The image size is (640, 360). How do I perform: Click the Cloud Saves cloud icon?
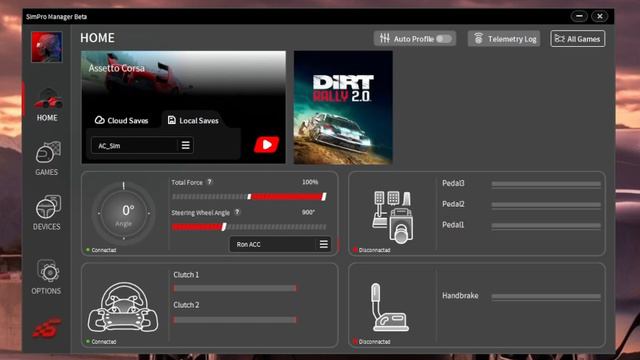100,120
